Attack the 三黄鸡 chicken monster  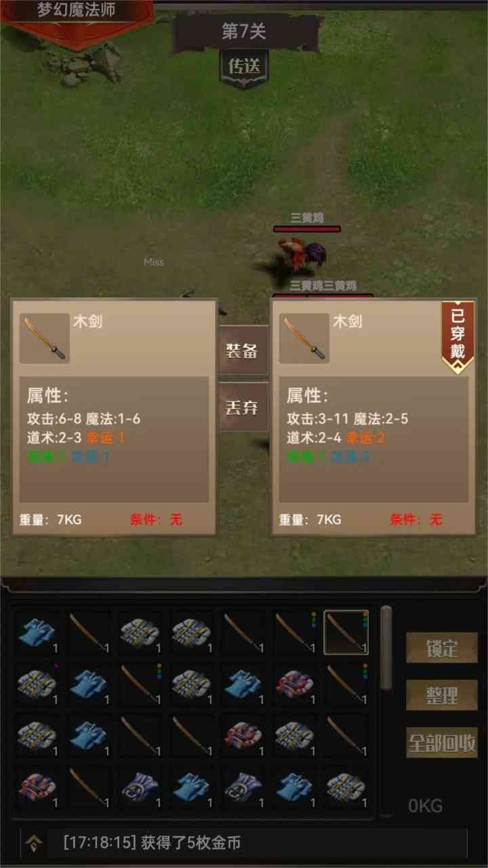pyautogui.click(x=303, y=254)
